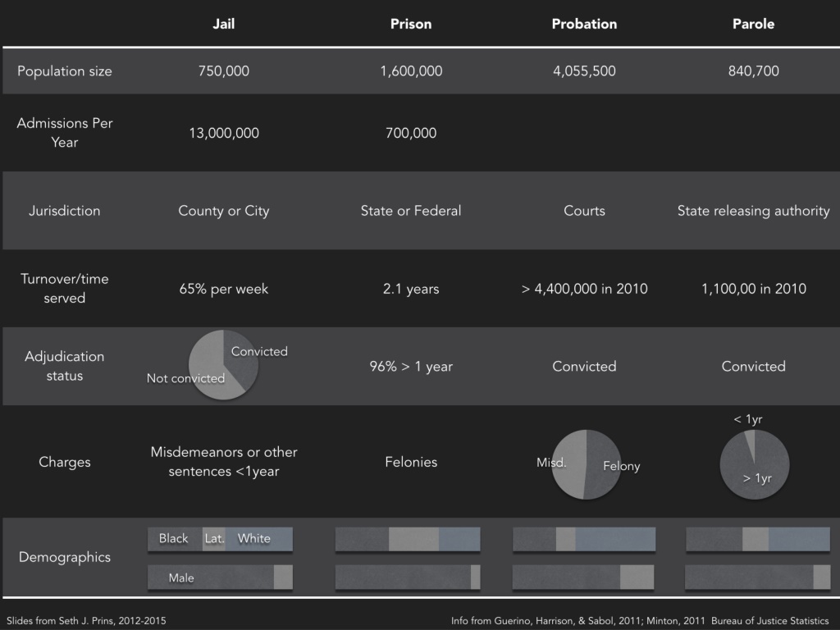Click the Demographics row label

click(x=64, y=557)
